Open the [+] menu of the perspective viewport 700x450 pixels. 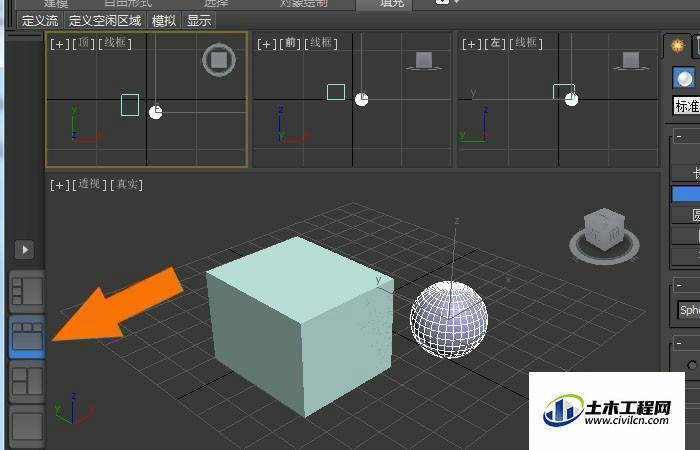(59, 184)
